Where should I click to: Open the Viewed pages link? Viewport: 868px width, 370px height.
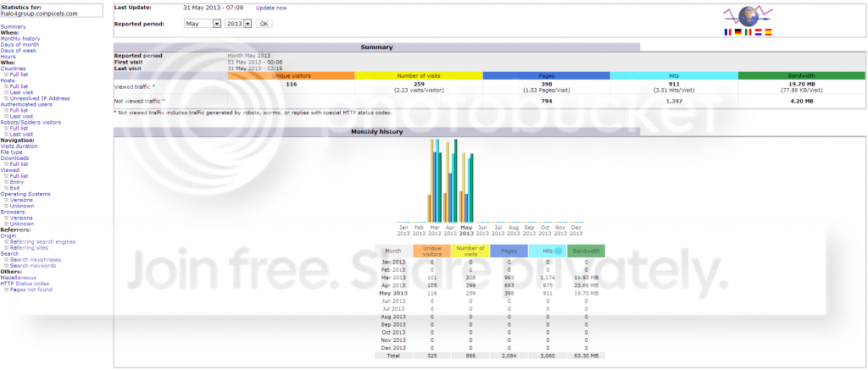pyautogui.click(x=9, y=170)
